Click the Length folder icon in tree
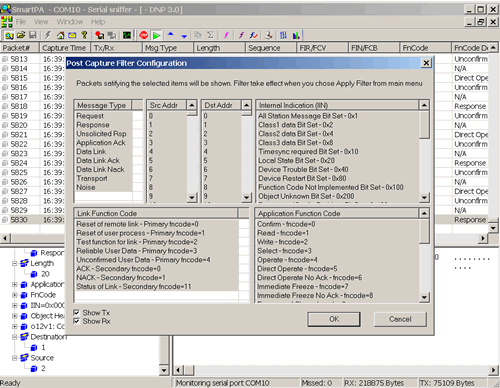Image resolution: width=500 pixels, height=388 pixels. click(x=24, y=263)
